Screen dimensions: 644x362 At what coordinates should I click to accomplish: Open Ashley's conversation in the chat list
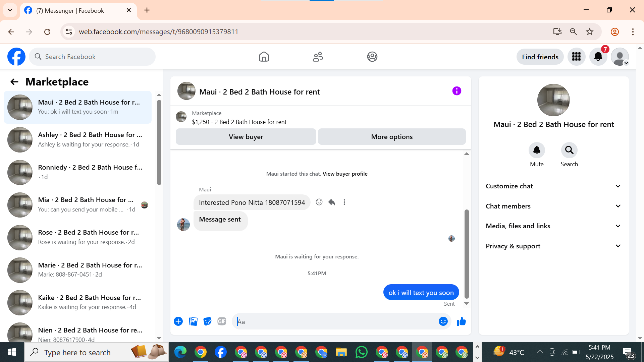click(77, 140)
